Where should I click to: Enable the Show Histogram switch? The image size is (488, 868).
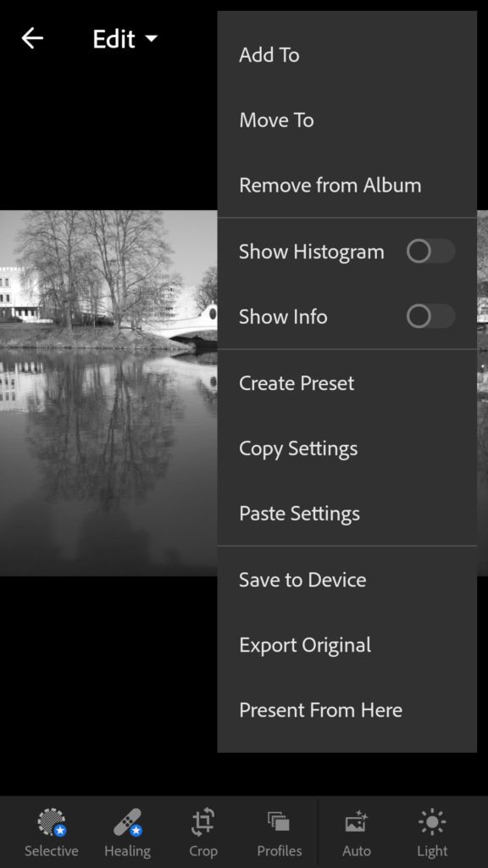[x=431, y=251]
